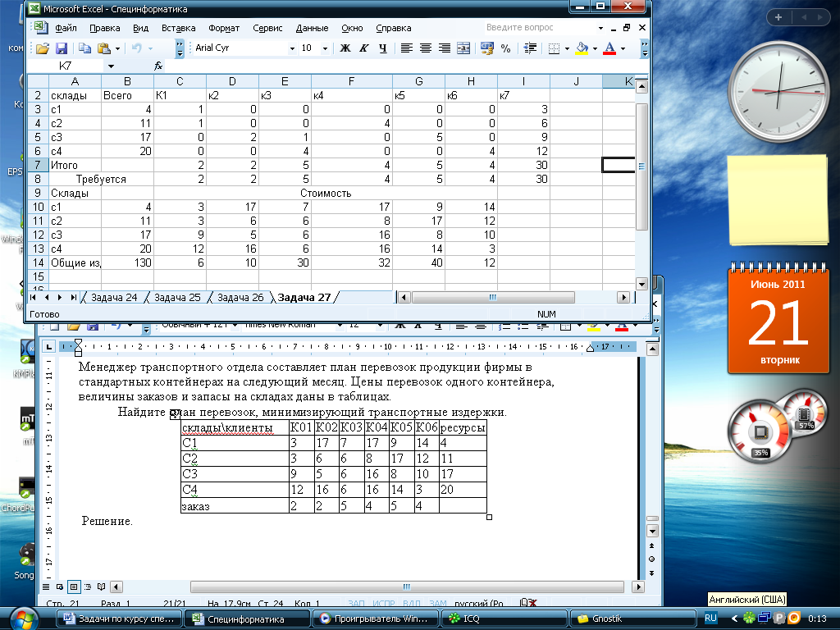The height and width of the screenshot is (630, 840).
Task: Open the Формат menu in Excel
Action: tap(224, 28)
